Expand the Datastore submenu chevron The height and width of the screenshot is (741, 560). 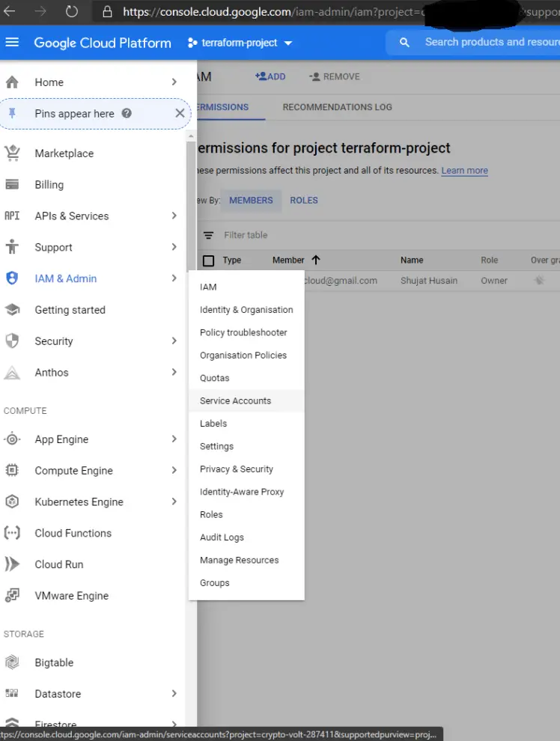(x=174, y=693)
